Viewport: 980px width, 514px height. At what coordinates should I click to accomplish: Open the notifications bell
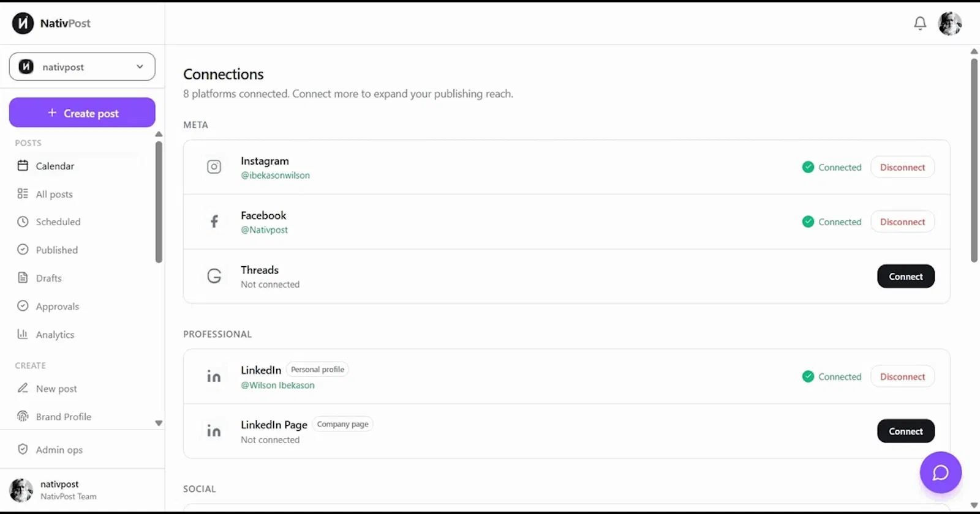[920, 23]
